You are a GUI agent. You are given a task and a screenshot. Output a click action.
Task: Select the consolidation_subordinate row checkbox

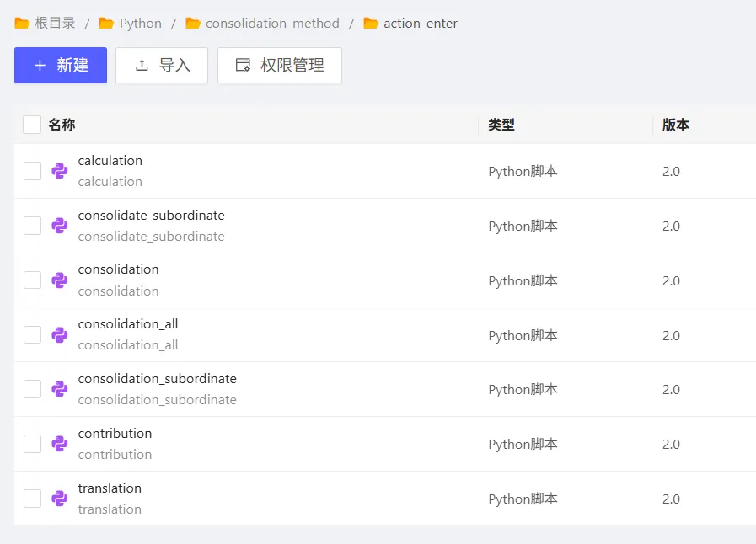click(32, 389)
